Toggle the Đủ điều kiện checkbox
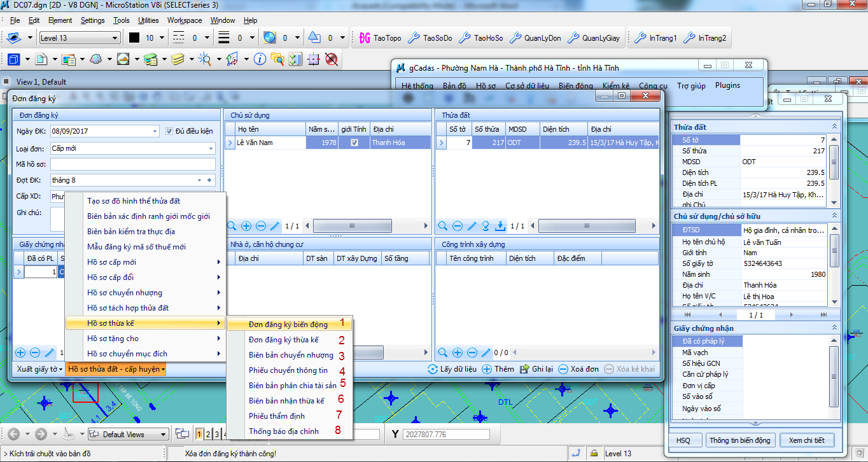 pyautogui.click(x=169, y=132)
